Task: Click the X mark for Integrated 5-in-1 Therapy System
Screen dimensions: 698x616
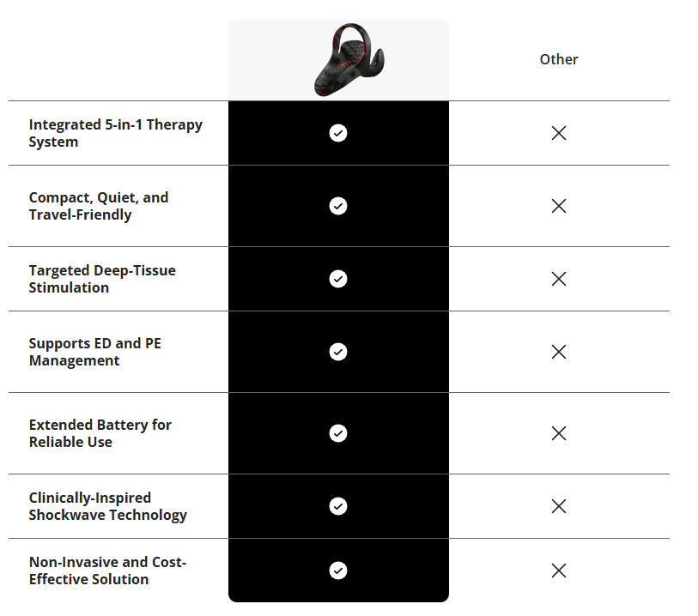Action: coord(559,133)
